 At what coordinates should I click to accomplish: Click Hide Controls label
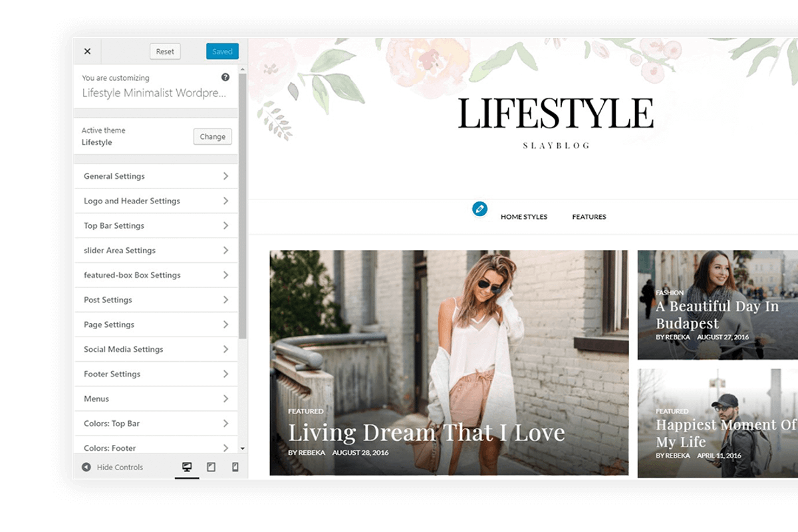click(x=120, y=467)
